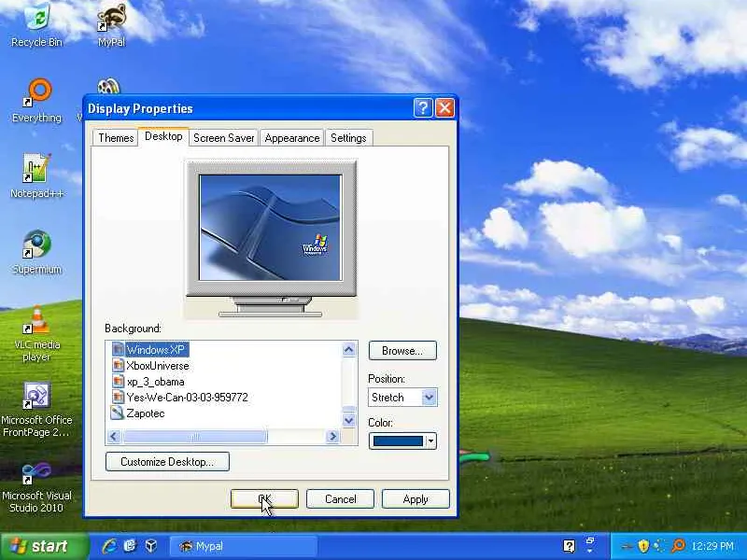Select the Everything search desktop icon

point(36,101)
